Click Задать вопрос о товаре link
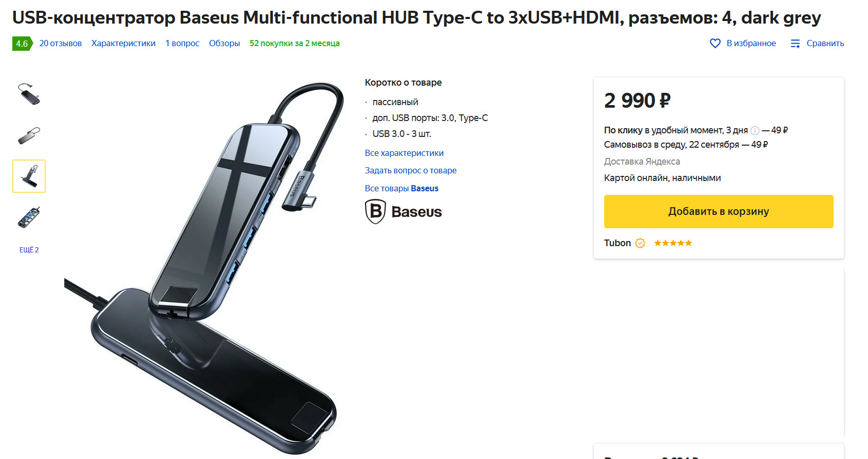Screen dimensions: 868x459 pos(411,170)
